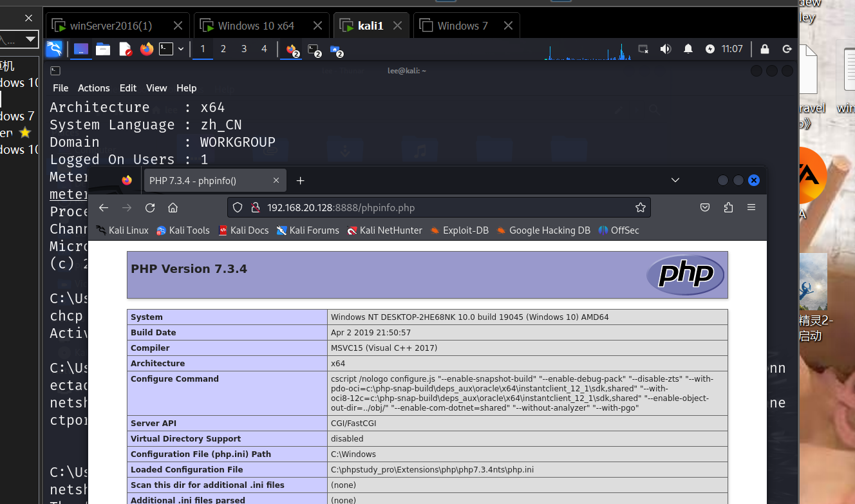Switch to workspace 1
This screenshot has height=504, width=855.
203,49
